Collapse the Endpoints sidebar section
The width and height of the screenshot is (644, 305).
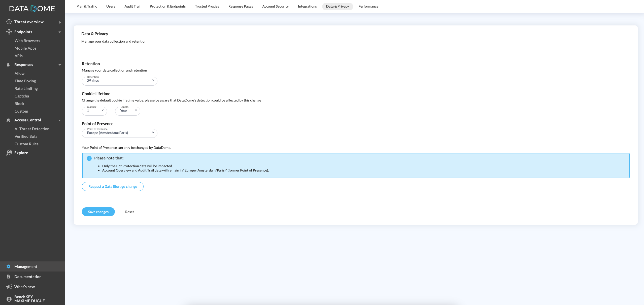60,32
